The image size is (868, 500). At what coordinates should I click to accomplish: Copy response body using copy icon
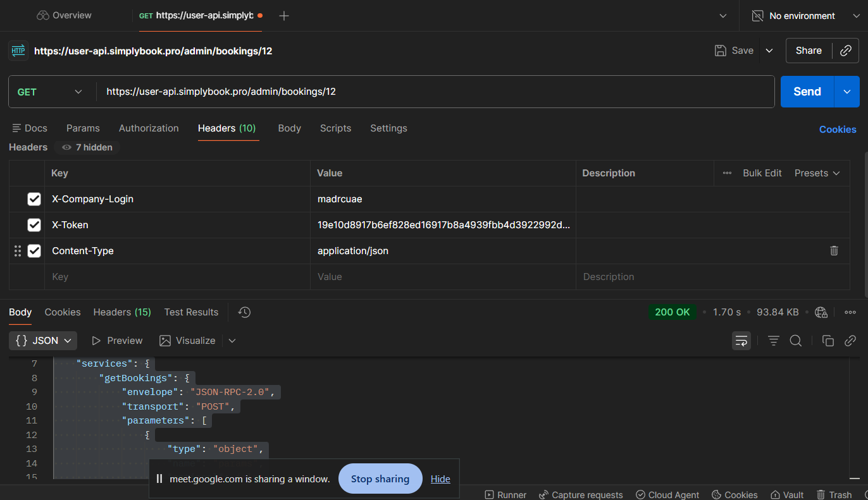(x=828, y=341)
